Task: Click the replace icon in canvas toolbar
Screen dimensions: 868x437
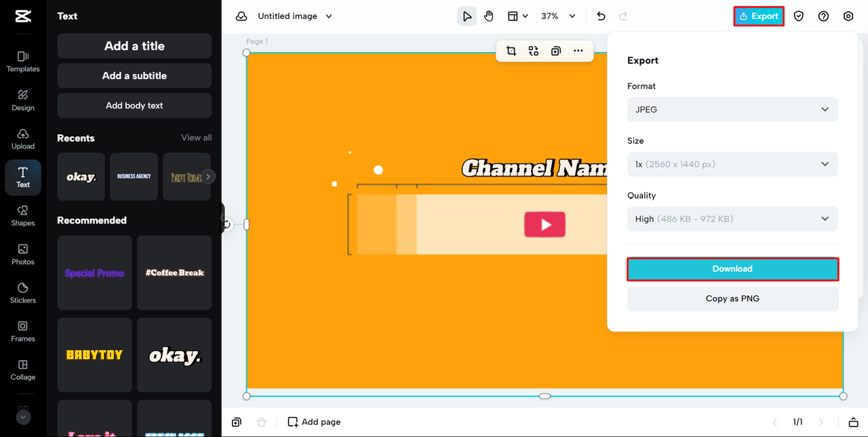Action: [x=534, y=51]
